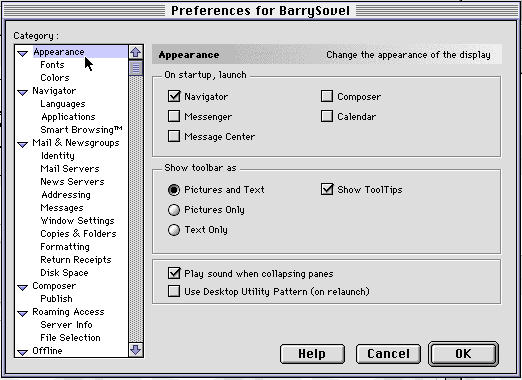Select the Offline category
Screen dimensions: 522x380
click(x=47, y=351)
